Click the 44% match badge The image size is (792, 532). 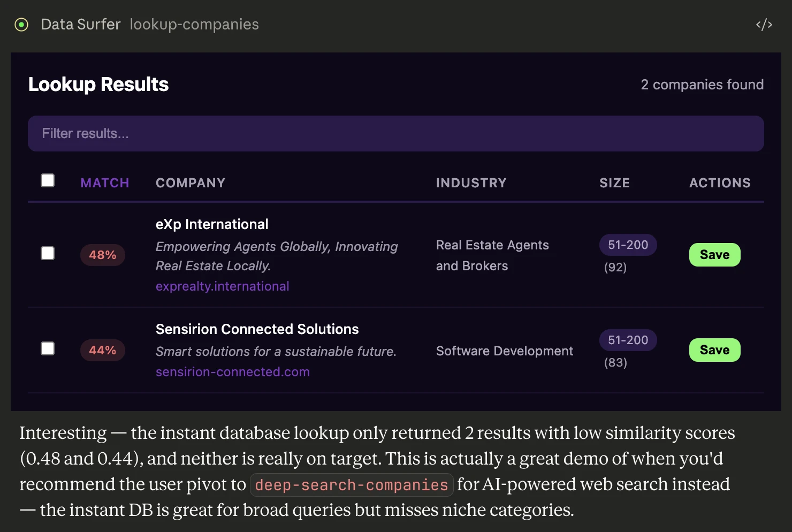(103, 350)
